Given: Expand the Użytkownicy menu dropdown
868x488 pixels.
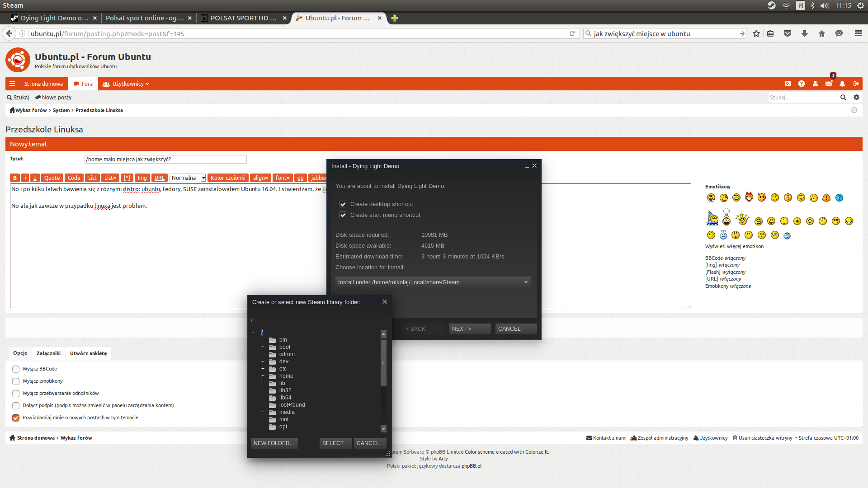Looking at the screenshot, I should click(x=126, y=84).
